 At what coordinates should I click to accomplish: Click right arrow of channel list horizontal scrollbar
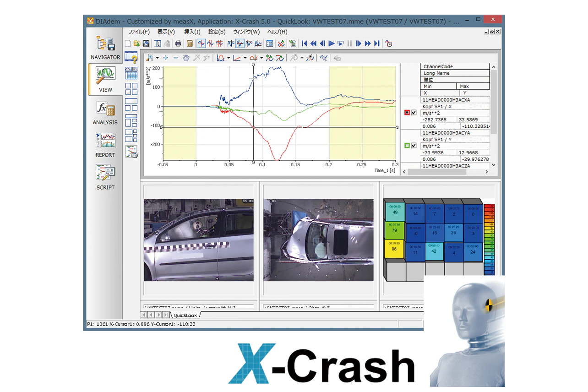487,172
